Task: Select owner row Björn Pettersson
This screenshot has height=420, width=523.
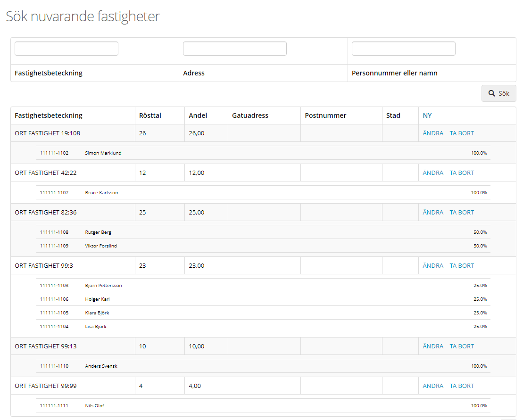Action: (103, 285)
